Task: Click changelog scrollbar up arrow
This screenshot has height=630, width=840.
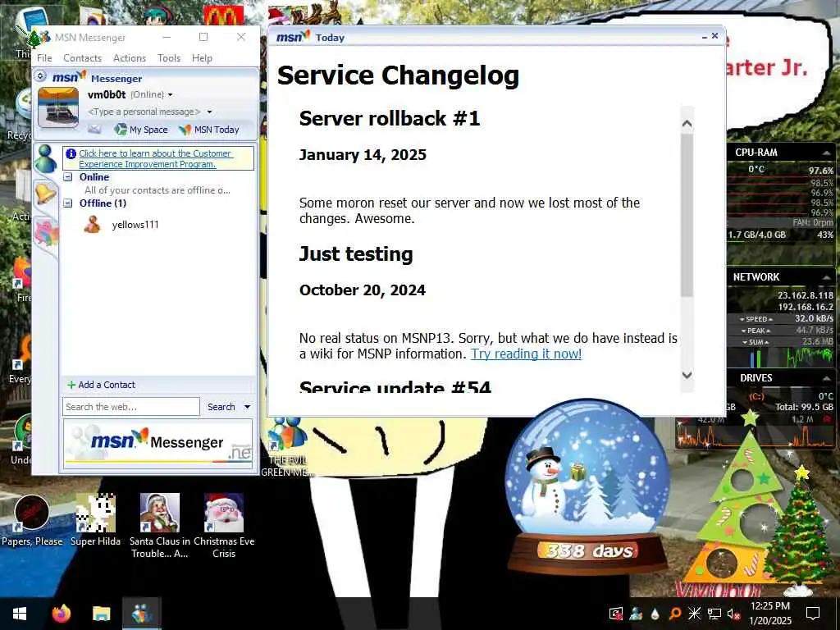Action: [x=687, y=124]
